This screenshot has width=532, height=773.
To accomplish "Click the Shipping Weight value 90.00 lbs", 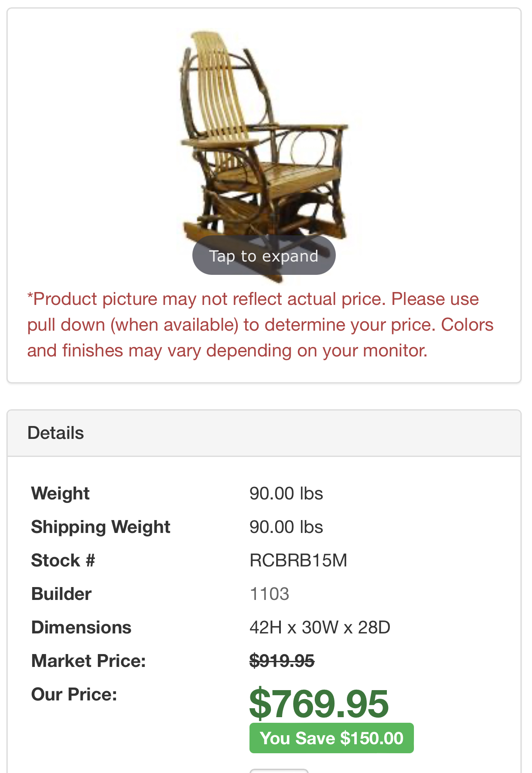I will pos(286,527).
